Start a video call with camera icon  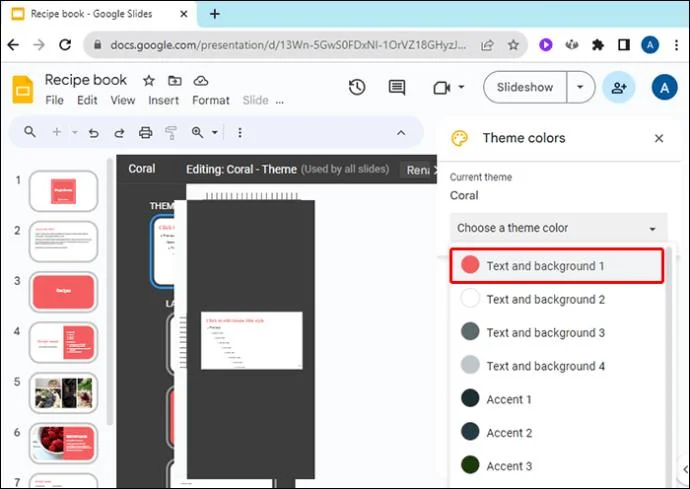[441, 88]
